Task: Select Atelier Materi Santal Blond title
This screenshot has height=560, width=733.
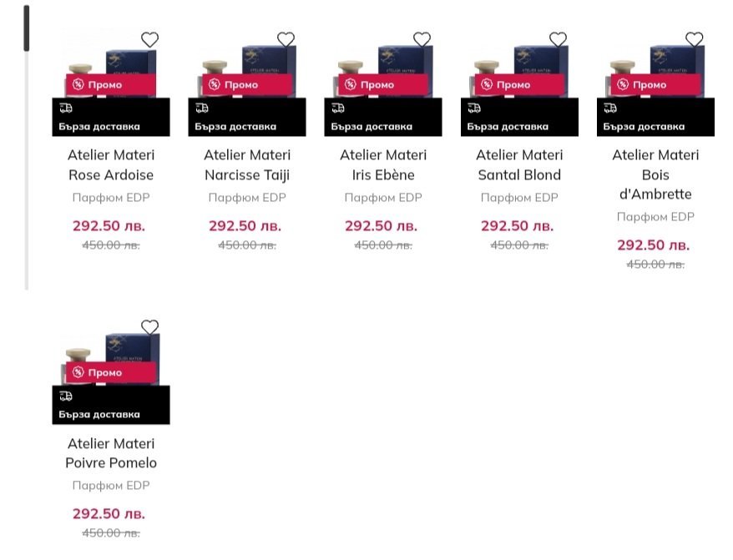Action: click(519, 165)
